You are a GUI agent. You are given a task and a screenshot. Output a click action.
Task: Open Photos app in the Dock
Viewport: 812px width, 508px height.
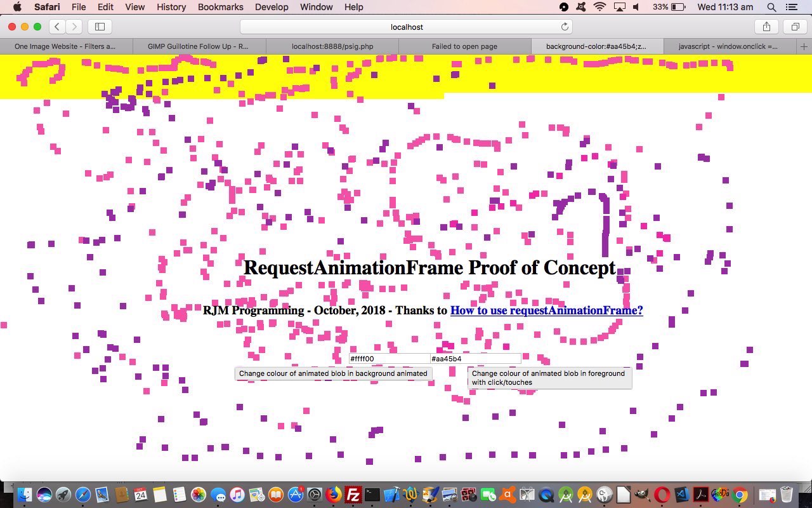(x=199, y=494)
